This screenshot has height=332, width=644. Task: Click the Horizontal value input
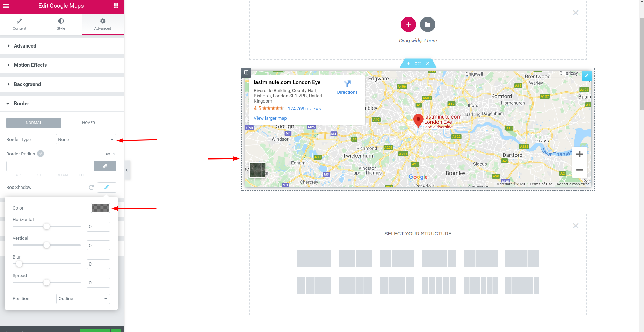pos(98,227)
